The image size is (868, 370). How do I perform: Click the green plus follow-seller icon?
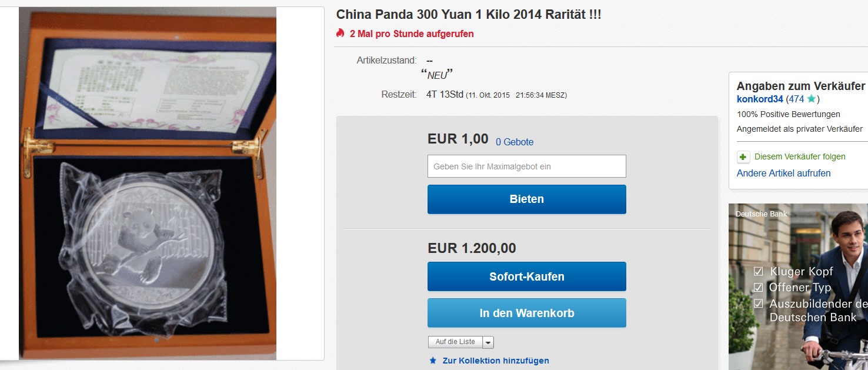743,157
